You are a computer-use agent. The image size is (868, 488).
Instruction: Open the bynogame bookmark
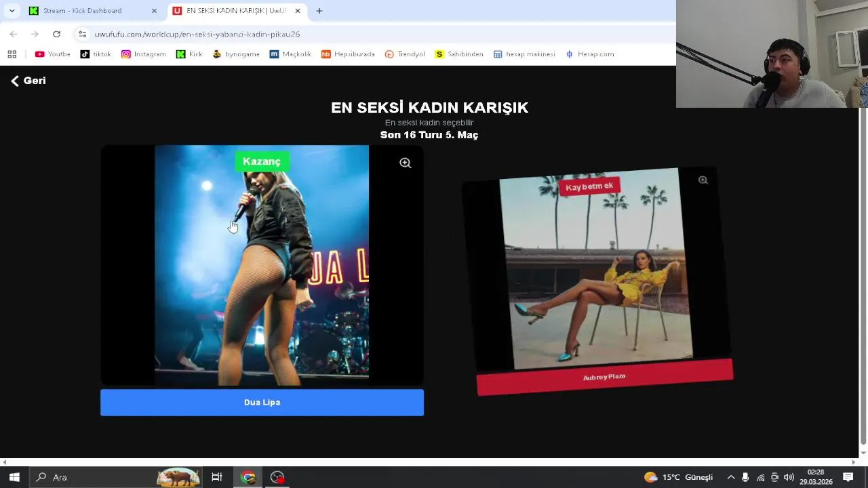click(x=236, y=54)
